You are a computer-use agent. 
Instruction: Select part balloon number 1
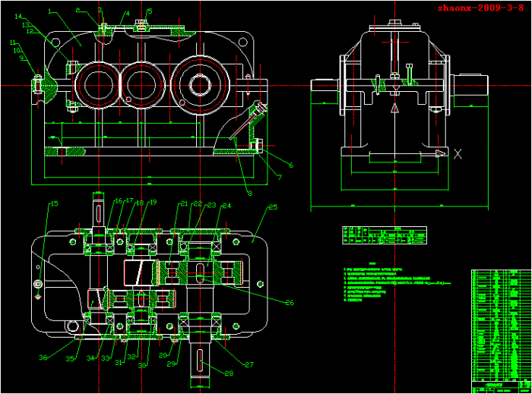[50, 11]
